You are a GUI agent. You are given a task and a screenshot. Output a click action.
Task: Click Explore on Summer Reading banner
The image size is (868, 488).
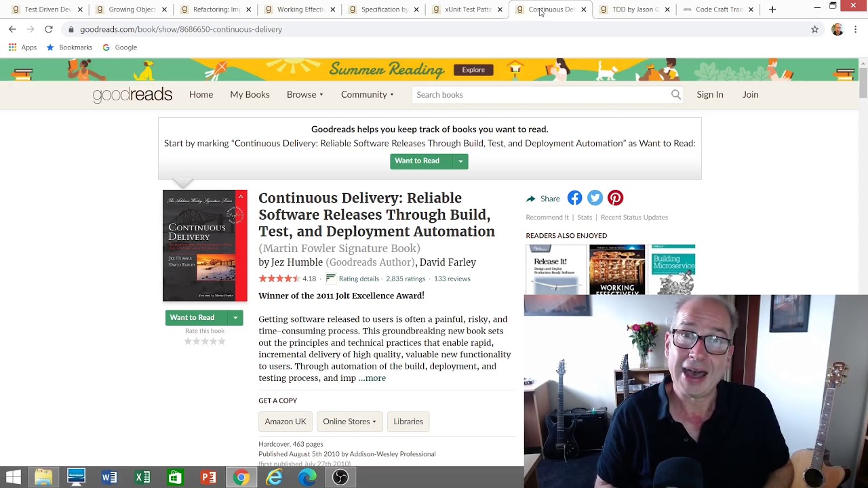[473, 70]
